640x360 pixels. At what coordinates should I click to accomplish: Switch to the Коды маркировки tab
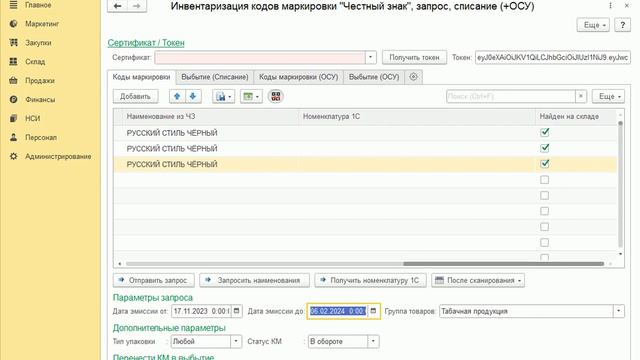(x=142, y=77)
